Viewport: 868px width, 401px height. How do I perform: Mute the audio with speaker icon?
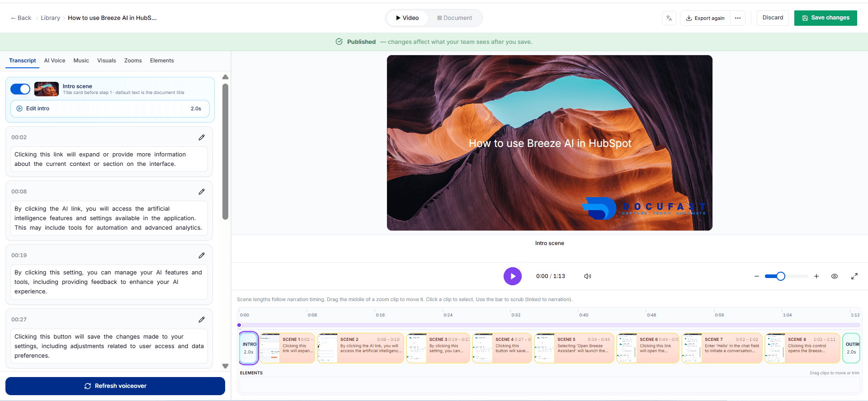[x=588, y=276]
